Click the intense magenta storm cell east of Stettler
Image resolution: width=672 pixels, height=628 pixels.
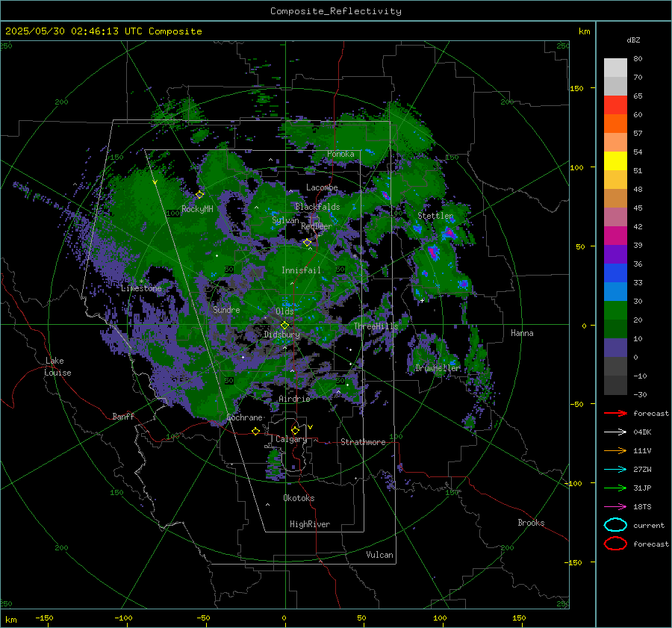449,233
